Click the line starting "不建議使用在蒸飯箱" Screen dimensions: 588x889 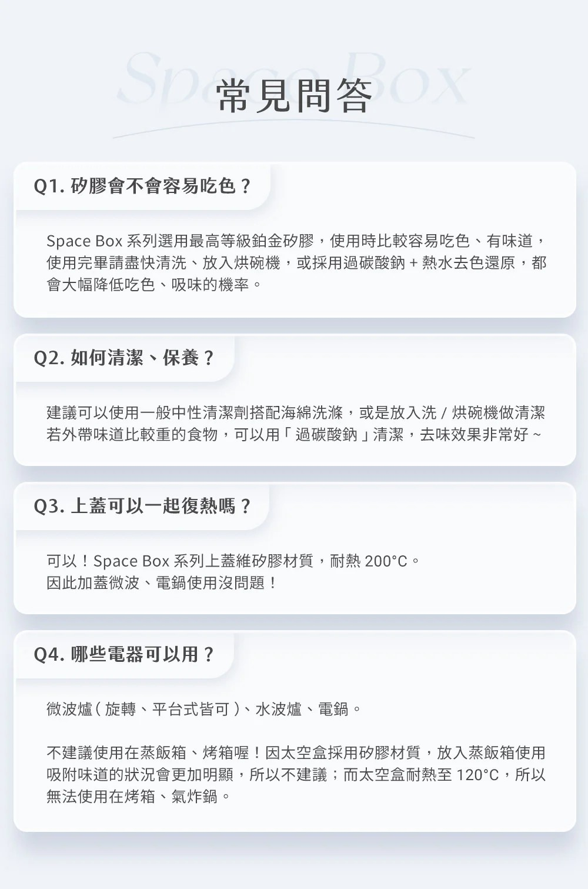click(x=295, y=753)
